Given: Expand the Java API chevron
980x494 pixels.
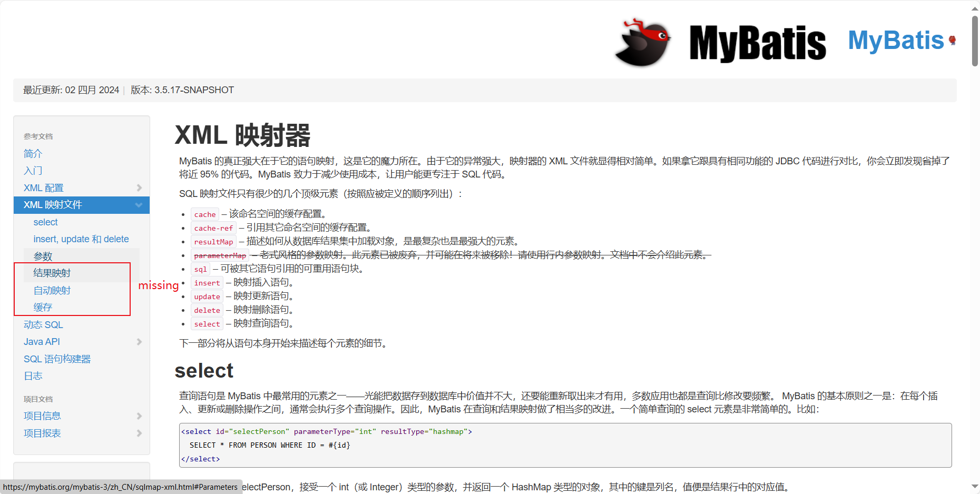Looking at the screenshot, I should 139,342.
